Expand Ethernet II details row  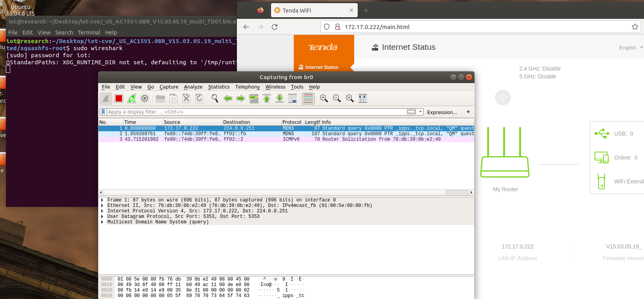102,205
